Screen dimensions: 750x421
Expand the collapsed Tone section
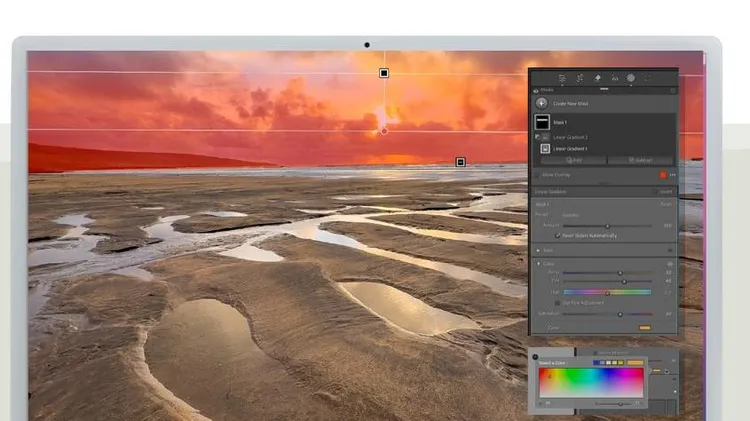(538, 250)
